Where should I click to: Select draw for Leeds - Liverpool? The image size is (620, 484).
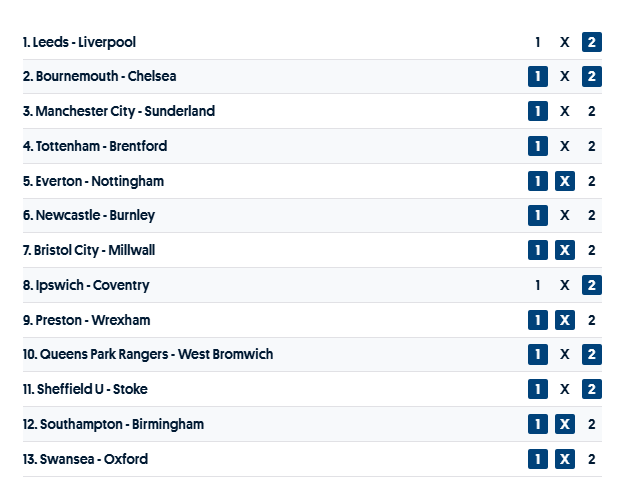point(565,42)
